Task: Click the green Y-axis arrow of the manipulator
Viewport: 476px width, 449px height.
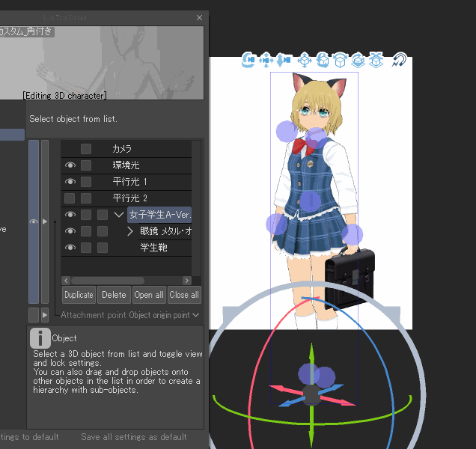Action: point(311,354)
